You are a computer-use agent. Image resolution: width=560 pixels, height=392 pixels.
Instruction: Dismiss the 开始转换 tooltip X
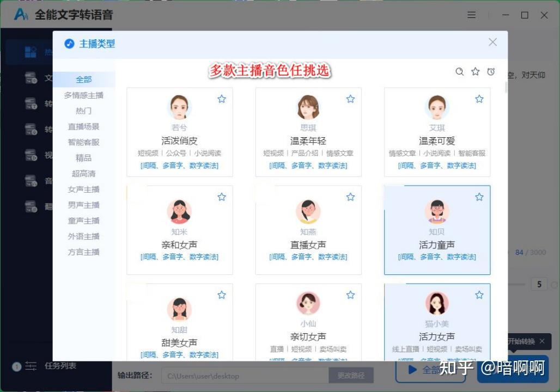coord(542,341)
